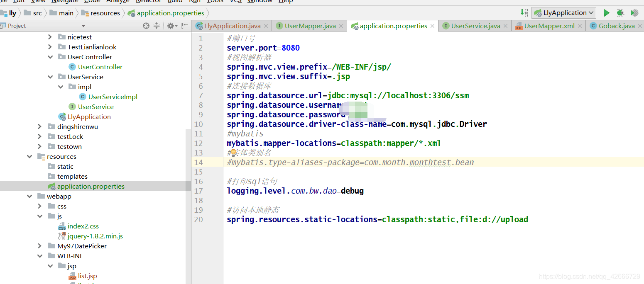Switch to the UserMapper.xml tab
Viewport: 644px width, 284px height.
(549, 25)
